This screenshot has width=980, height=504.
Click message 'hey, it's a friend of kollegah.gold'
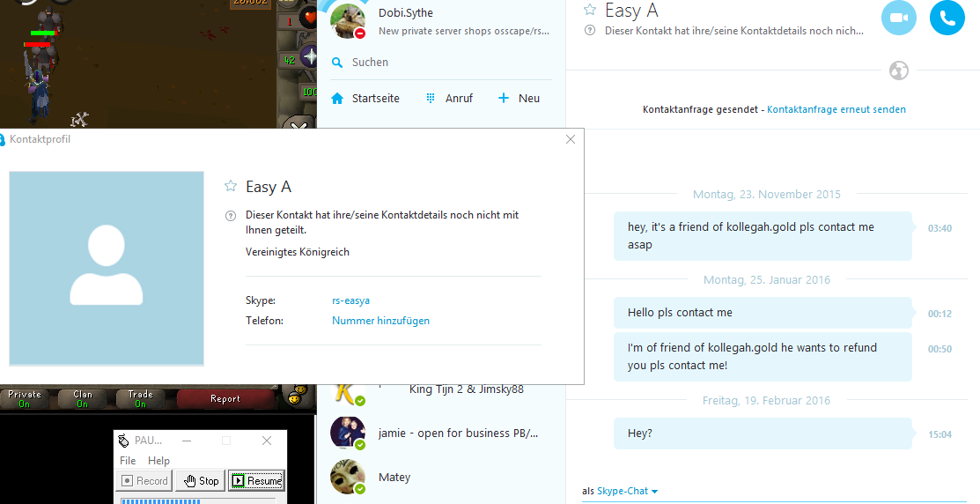(763, 236)
